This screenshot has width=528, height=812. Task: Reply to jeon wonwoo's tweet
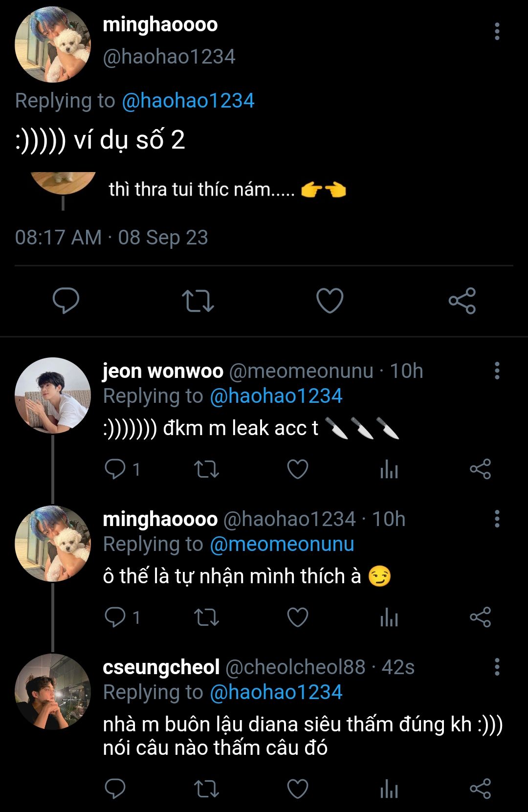coord(115,469)
